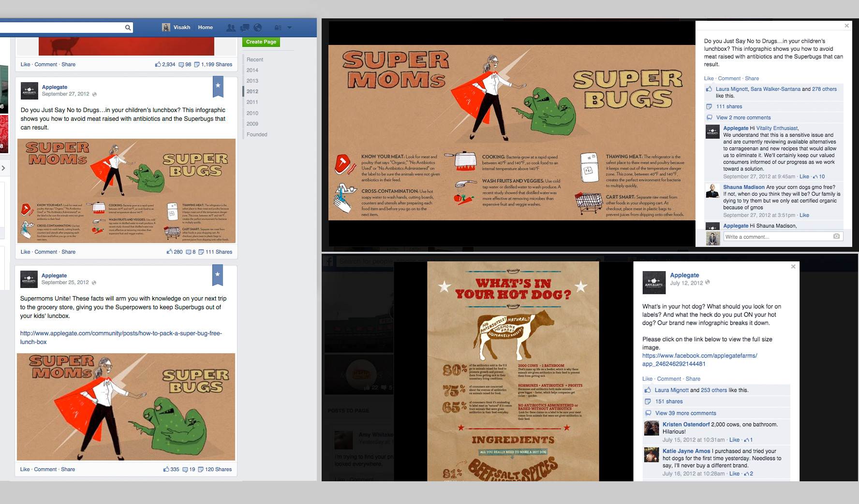
Task: Click the camera icon in comment box
Action: tap(836, 236)
